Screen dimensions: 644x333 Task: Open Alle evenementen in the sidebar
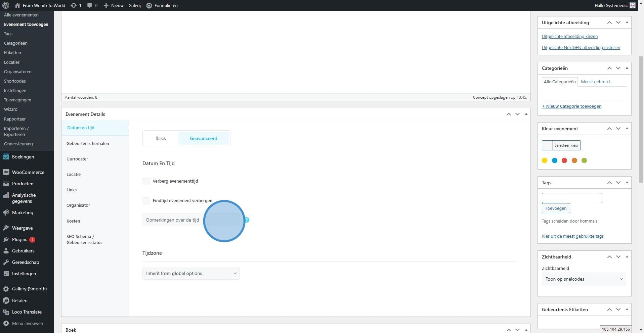click(21, 15)
